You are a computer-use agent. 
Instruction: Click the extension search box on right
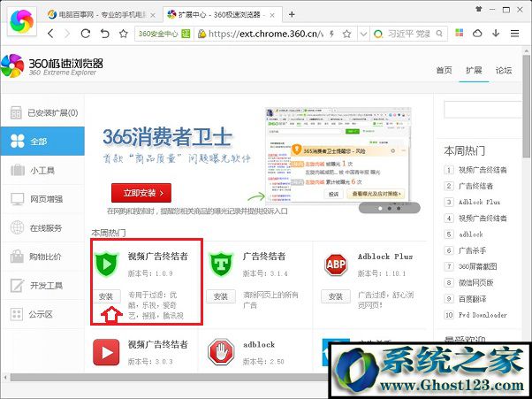pyautogui.click(x=483, y=110)
